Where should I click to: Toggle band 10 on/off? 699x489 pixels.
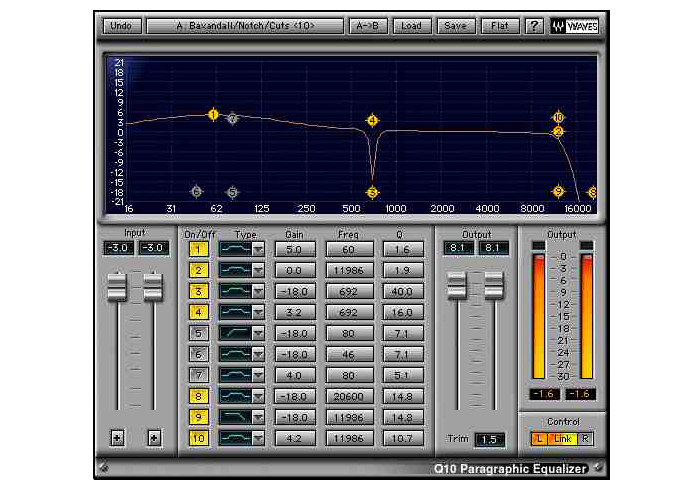198,438
